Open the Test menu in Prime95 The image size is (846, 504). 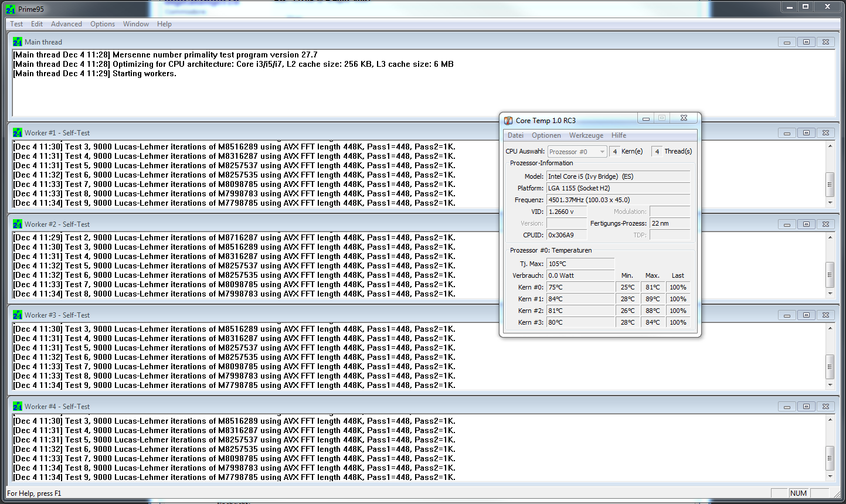tap(16, 24)
